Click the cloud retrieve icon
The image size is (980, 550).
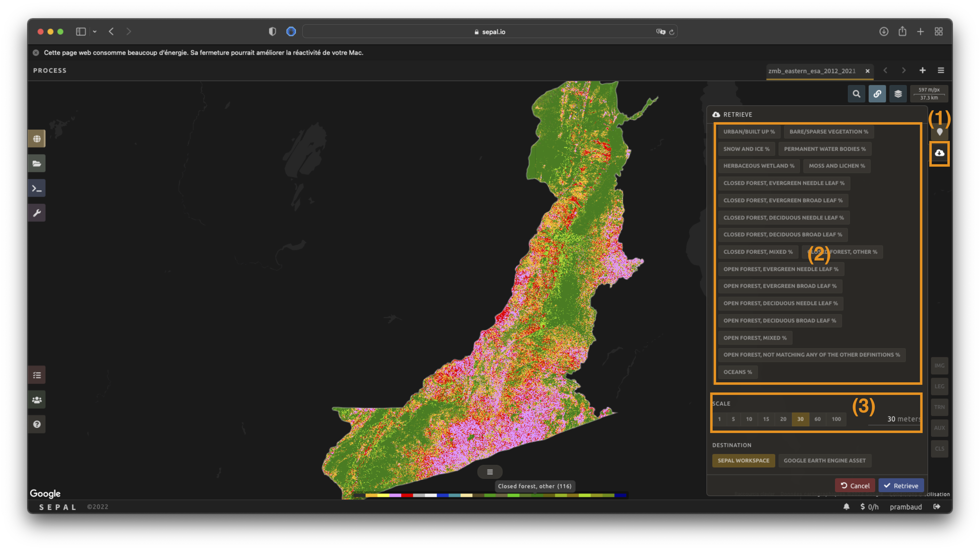(939, 153)
